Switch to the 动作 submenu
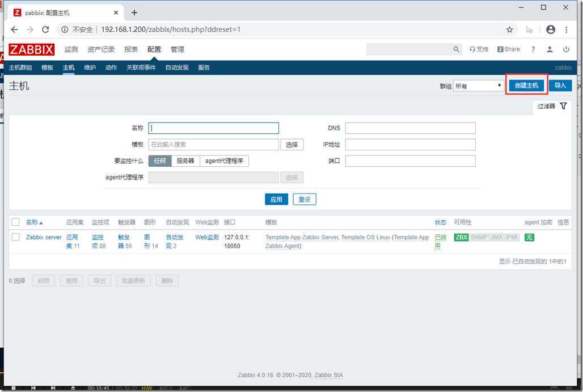 point(111,68)
